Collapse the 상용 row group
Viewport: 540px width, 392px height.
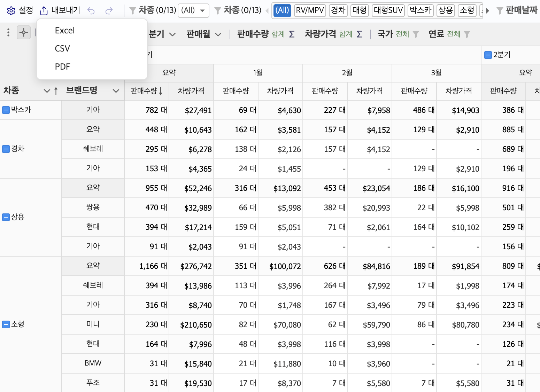[x=6, y=218]
